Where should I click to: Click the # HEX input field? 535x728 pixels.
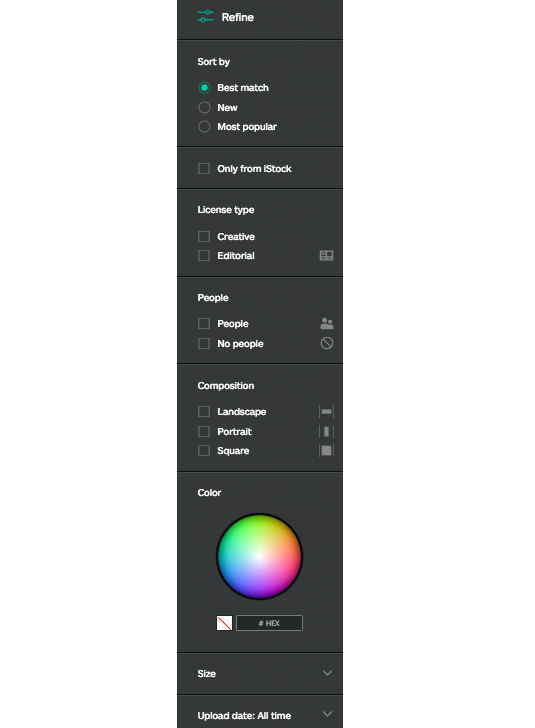click(269, 623)
